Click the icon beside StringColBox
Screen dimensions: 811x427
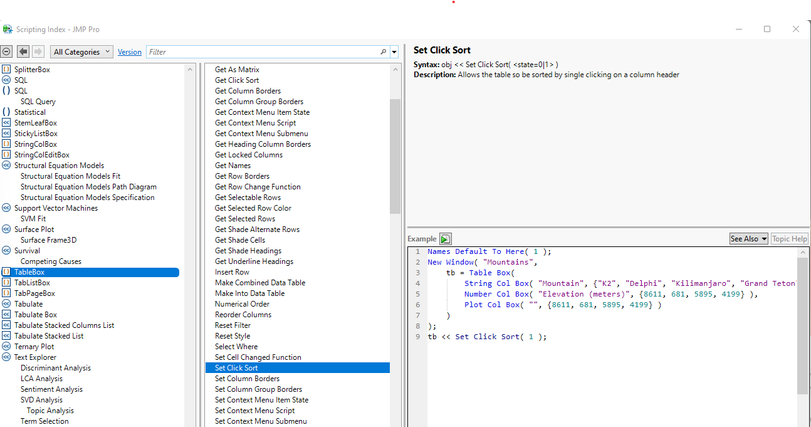7,144
